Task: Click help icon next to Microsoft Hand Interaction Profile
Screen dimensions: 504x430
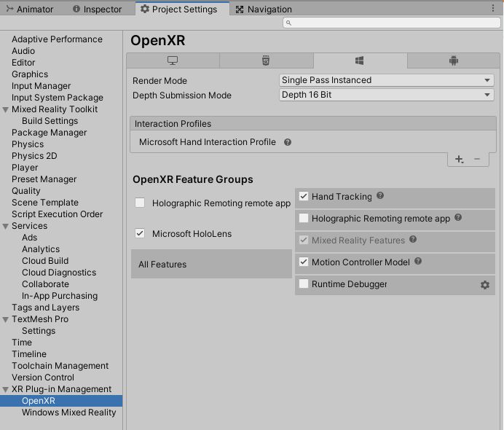Action: 288,142
